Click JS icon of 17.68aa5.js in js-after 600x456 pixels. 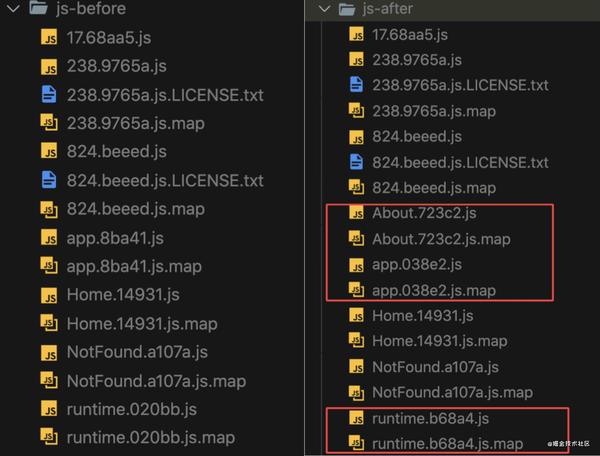coord(356,34)
